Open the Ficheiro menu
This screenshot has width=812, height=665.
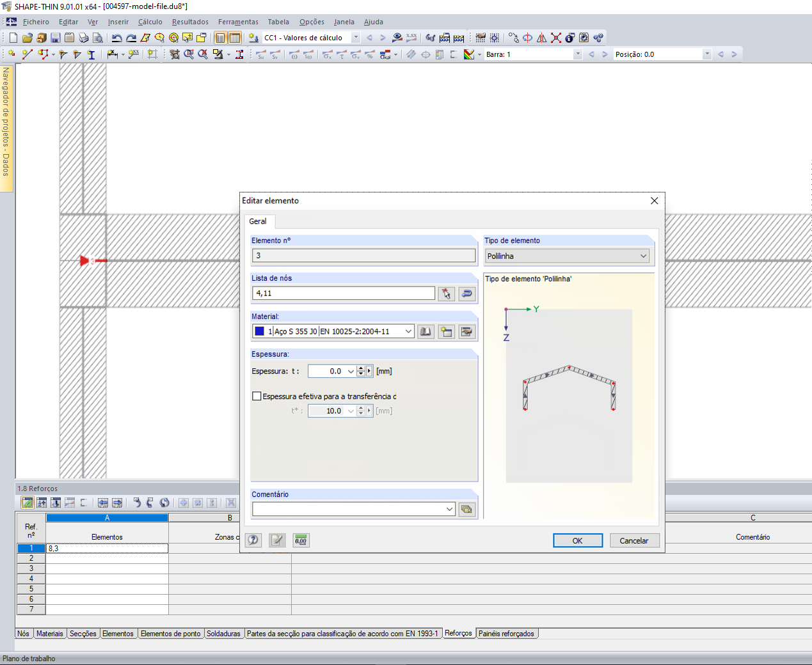[36, 22]
